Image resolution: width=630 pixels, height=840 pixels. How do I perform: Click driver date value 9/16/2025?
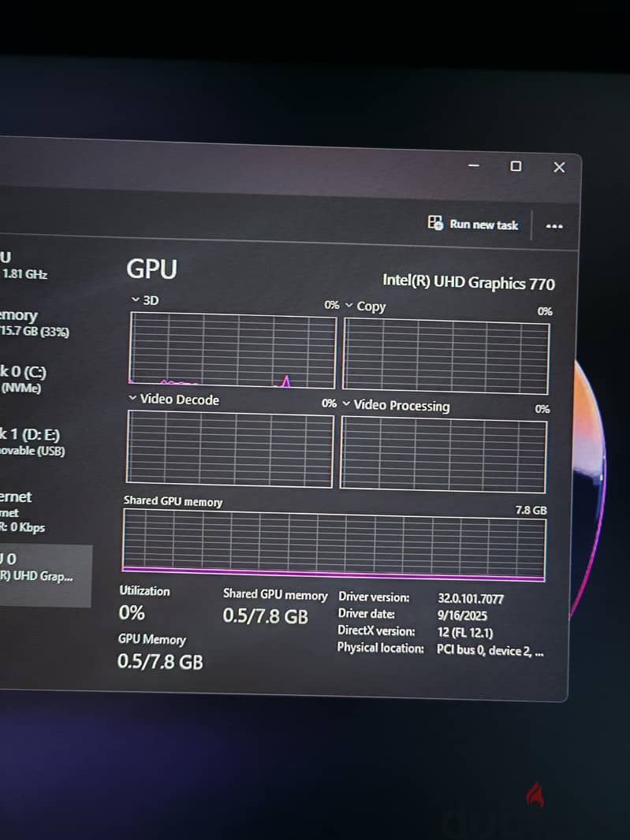click(461, 615)
